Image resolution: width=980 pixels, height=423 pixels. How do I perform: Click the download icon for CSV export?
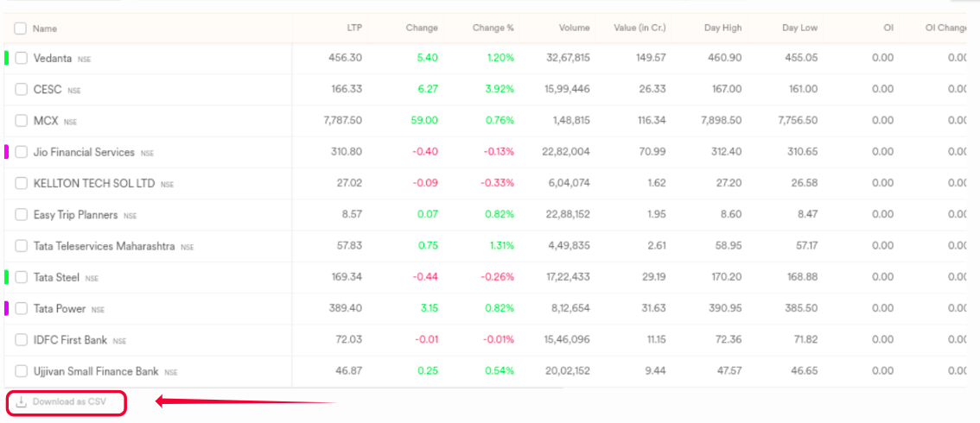22,401
